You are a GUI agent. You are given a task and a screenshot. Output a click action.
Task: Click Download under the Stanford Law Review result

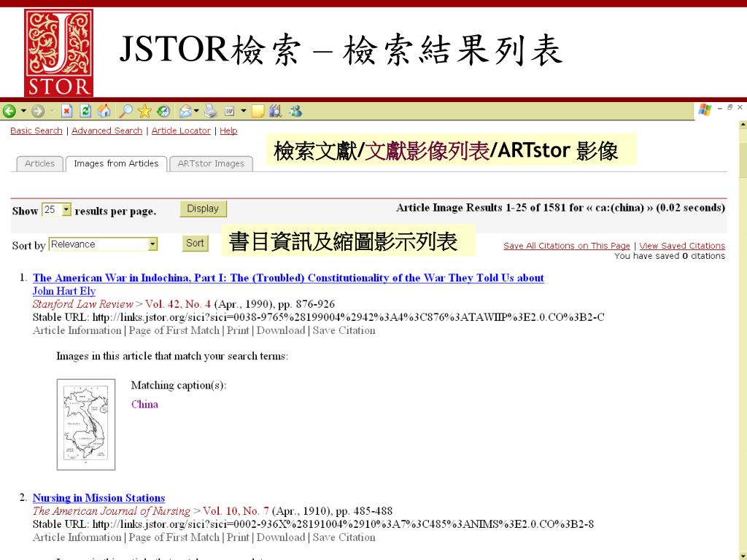[281, 330]
